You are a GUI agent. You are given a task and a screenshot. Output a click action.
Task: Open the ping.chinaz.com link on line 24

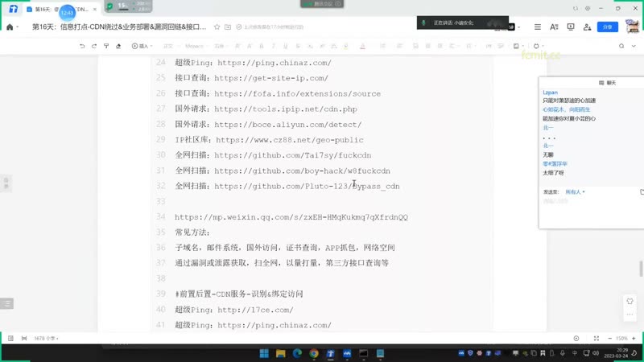(275, 63)
